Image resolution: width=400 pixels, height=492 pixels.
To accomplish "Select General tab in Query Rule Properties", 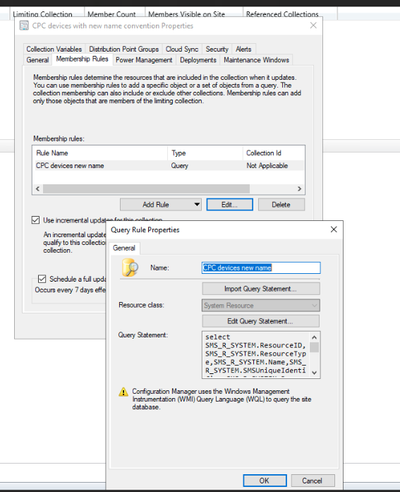I will click(x=124, y=248).
